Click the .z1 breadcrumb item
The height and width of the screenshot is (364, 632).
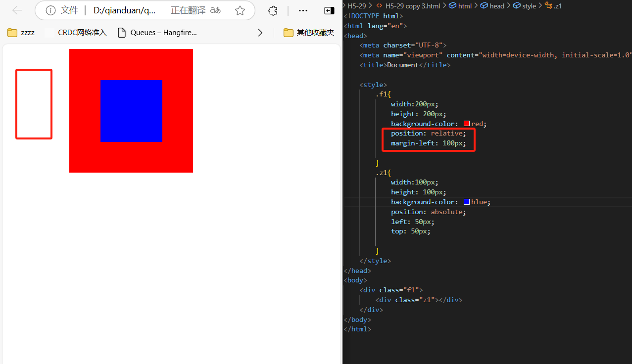tap(553, 5)
